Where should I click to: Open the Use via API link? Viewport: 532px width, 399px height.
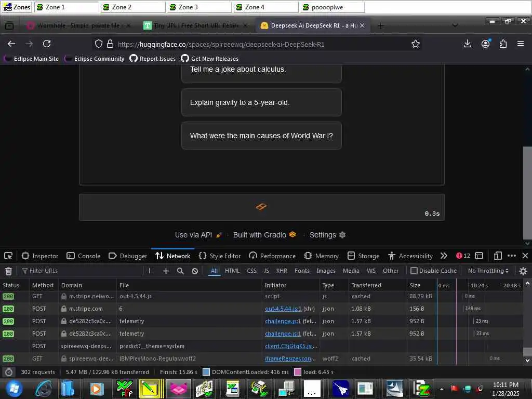[x=198, y=235]
